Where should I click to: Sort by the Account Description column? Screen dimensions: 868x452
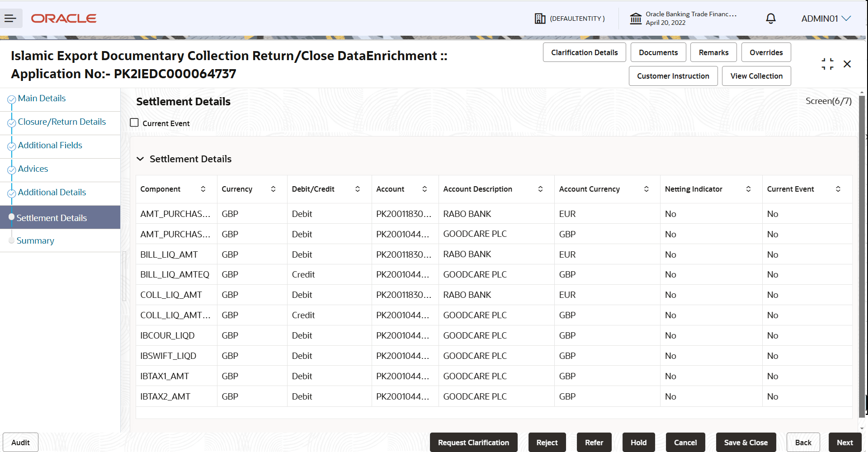click(540, 189)
